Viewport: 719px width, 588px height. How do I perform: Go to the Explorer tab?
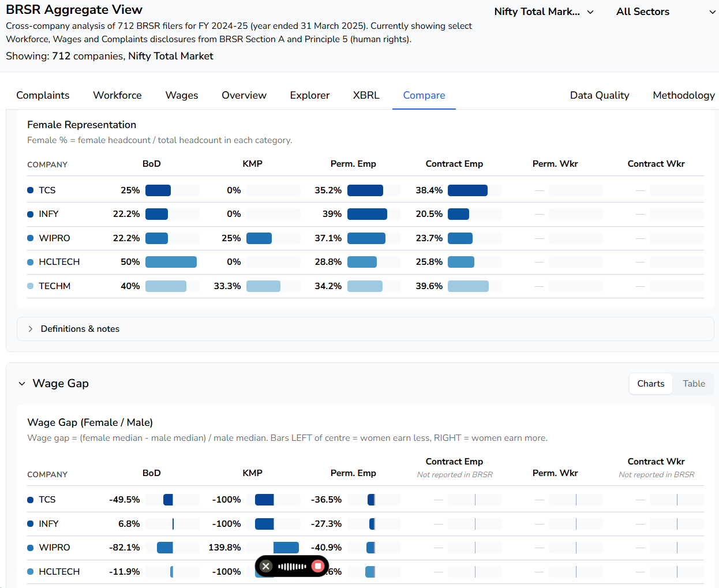click(310, 95)
